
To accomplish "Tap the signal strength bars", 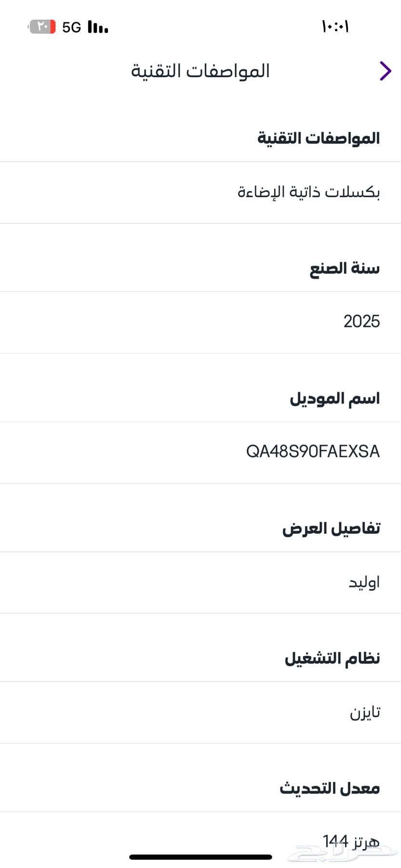I will tap(98, 27).
